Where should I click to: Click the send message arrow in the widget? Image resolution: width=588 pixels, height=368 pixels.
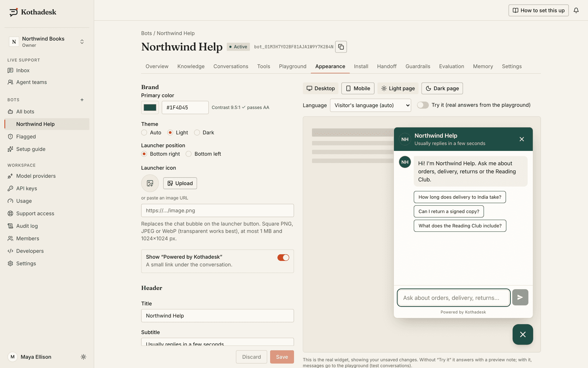click(x=520, y=297)
